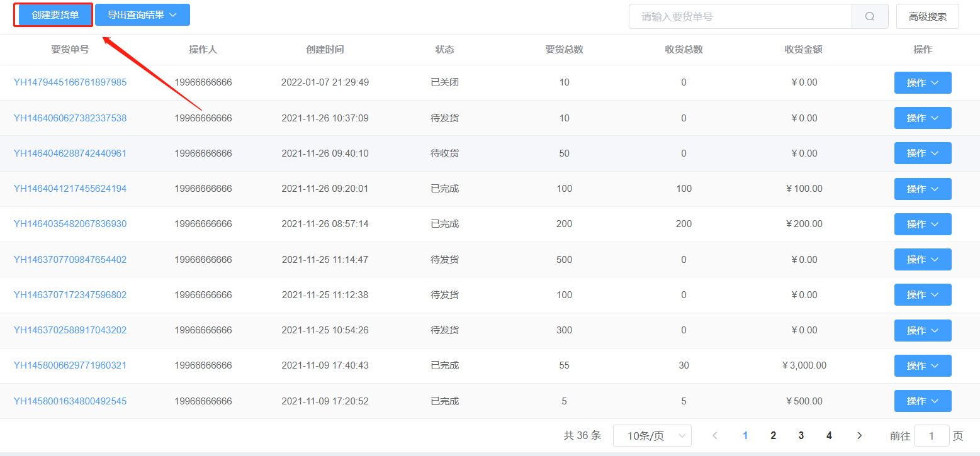The width and height of the screenshot is (980, 456).
Task: Expand 操作 menu for order YH1464060627382337538
Action: [x=923, y=118]
